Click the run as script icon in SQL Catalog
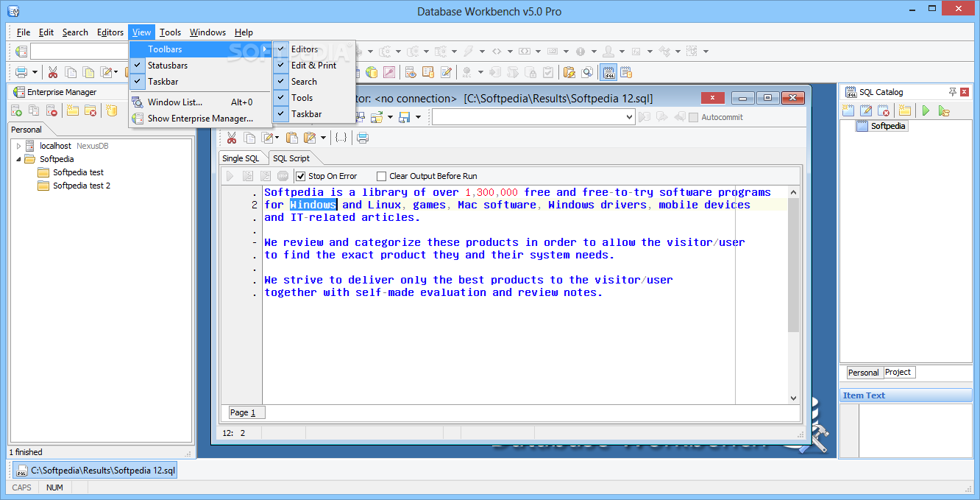This screenshot has width=980, height=500. 944,110
